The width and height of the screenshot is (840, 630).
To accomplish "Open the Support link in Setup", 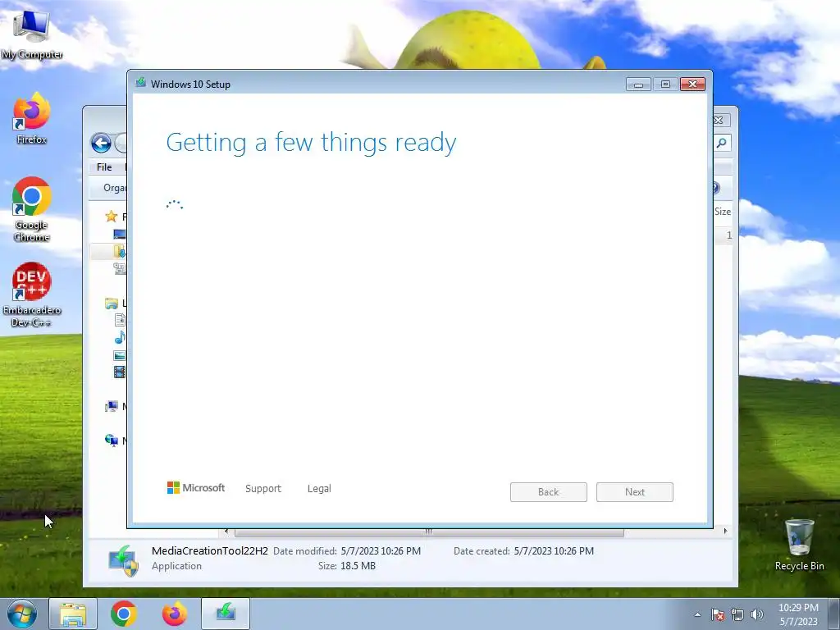I will coord(263,489).
